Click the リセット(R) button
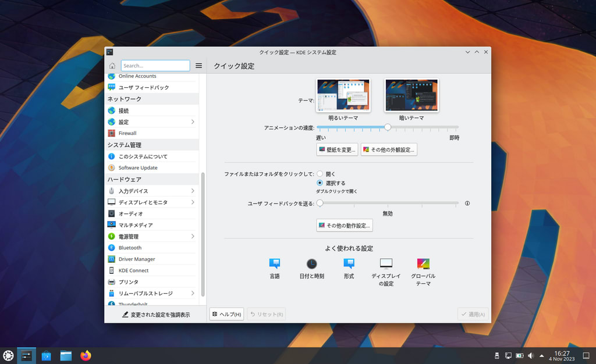The height and width of the screenshot is (364, 596). pyautogui.click(x=267, y=314)
